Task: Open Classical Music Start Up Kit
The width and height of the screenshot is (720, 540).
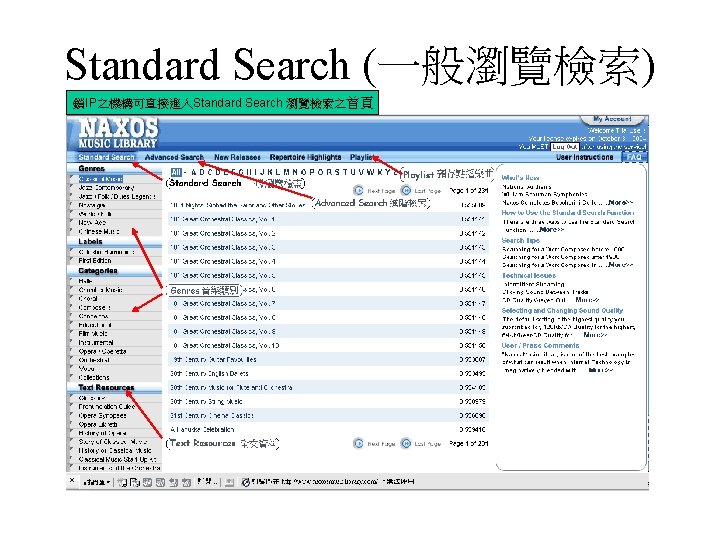Action: click(x=117, y=459)
